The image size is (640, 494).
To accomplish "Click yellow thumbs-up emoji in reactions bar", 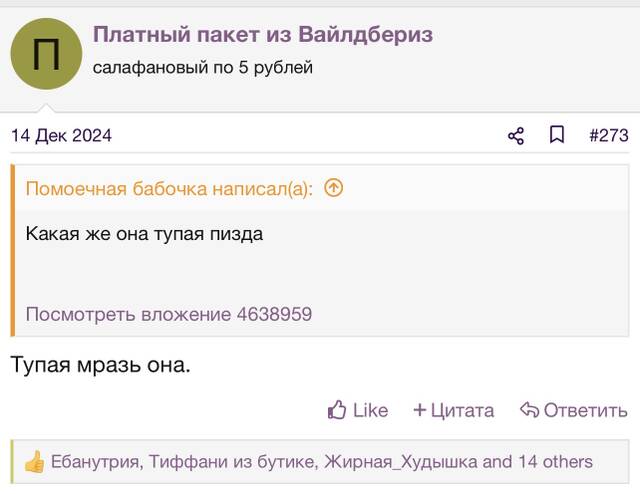I will (34, 462).
